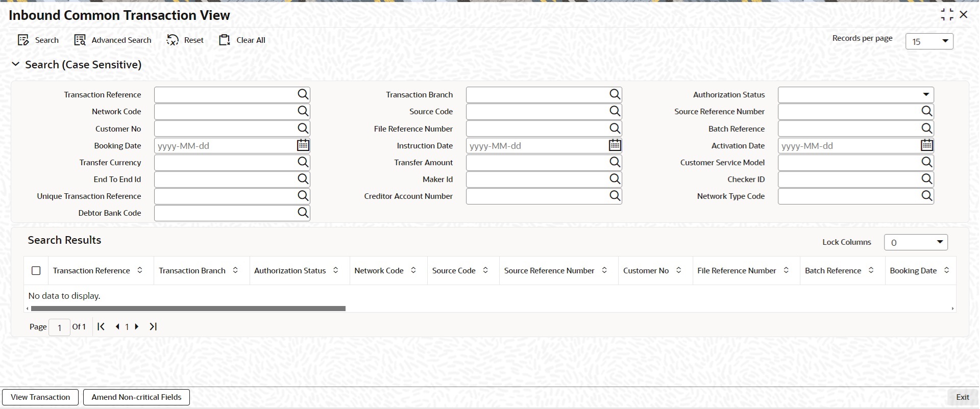Sort by Source Code column
Image resolution: width=980 pixels, height=409 pixels.
(485, 270)
